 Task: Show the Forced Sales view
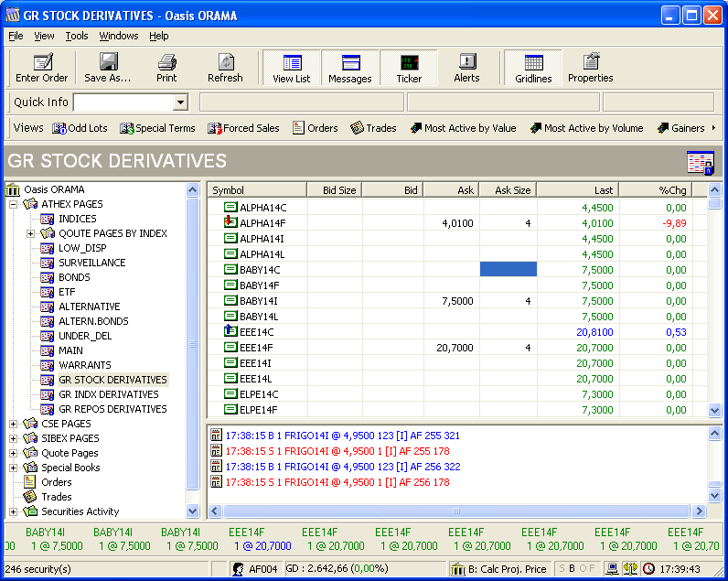(x=243, y=128)
